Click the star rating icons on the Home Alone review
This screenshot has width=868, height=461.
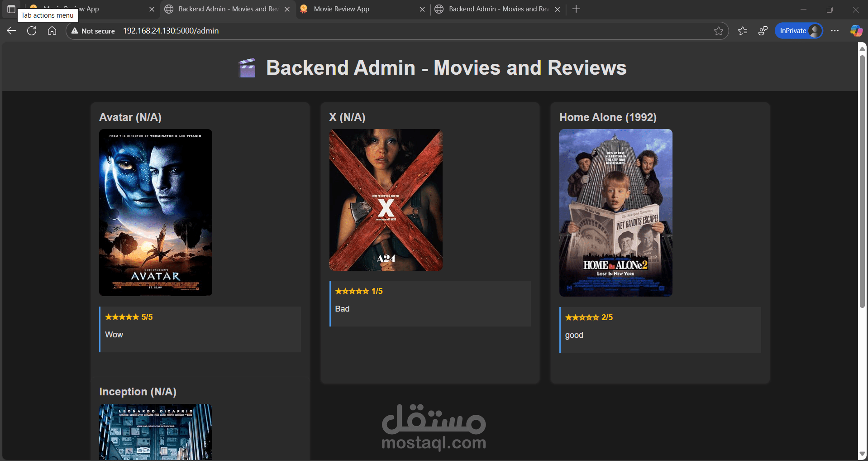click(582, 317)
